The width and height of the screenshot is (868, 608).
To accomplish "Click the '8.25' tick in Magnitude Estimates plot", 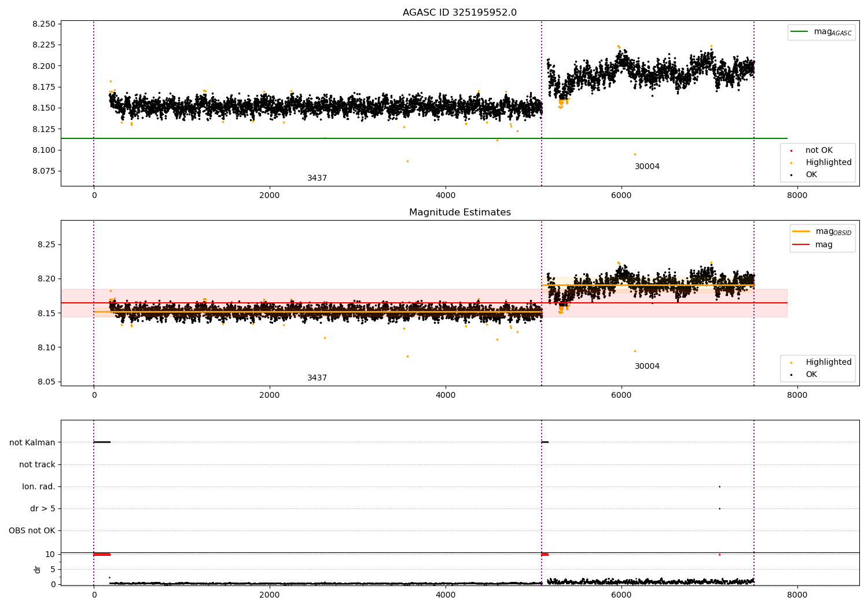I will tap(46, 245).
